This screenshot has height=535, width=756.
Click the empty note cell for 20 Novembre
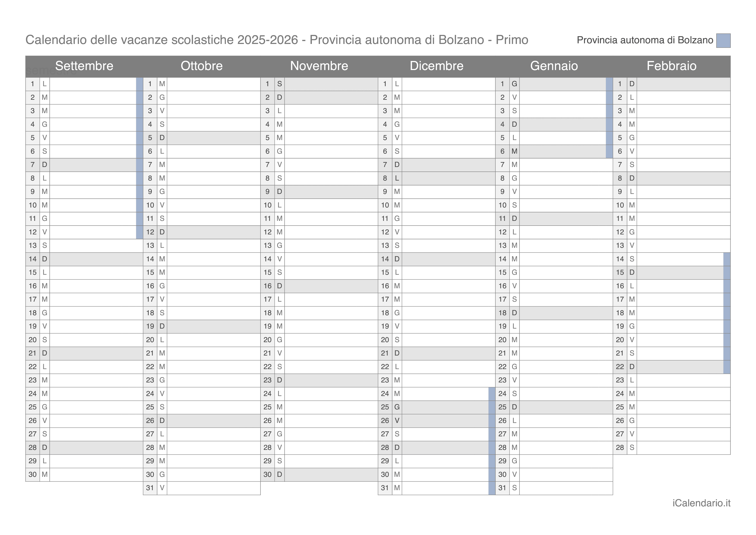pyautogui.click(x=331, y=340)
